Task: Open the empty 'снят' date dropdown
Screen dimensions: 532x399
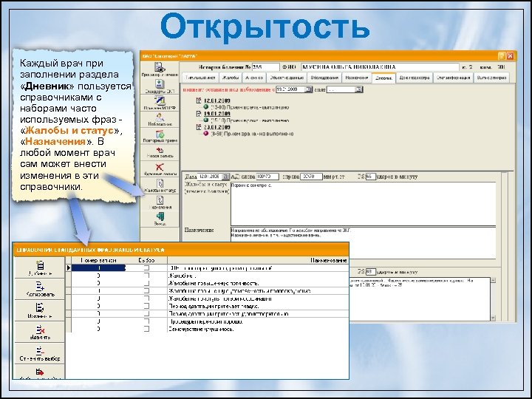Action: (358, 89)
